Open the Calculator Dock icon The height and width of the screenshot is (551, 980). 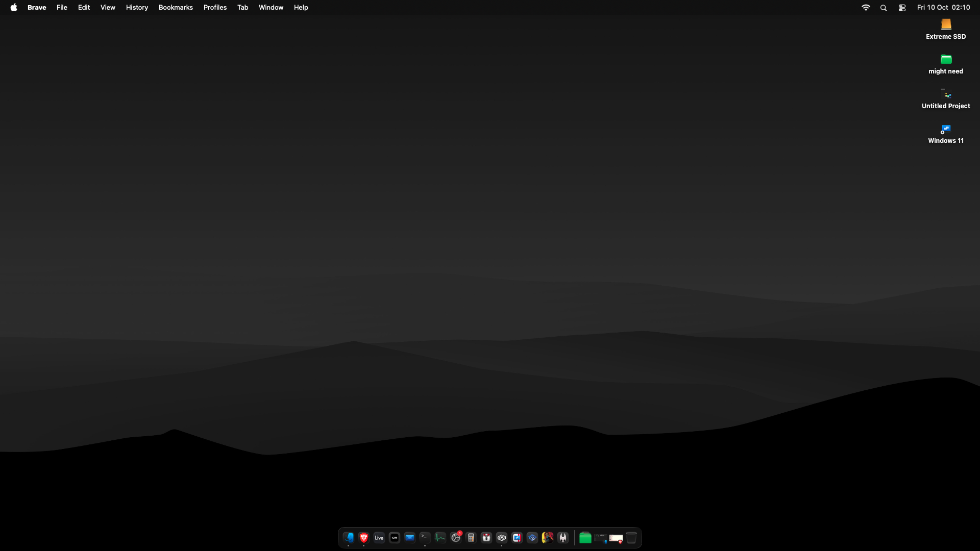point(471,538)
